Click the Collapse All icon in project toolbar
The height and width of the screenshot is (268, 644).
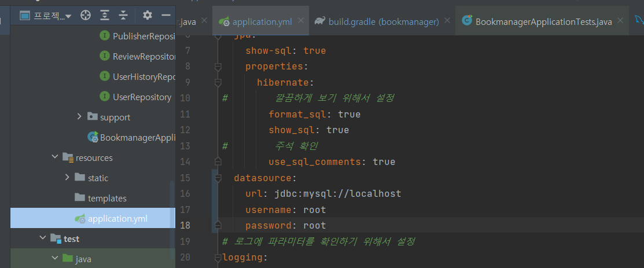(124, 16)
